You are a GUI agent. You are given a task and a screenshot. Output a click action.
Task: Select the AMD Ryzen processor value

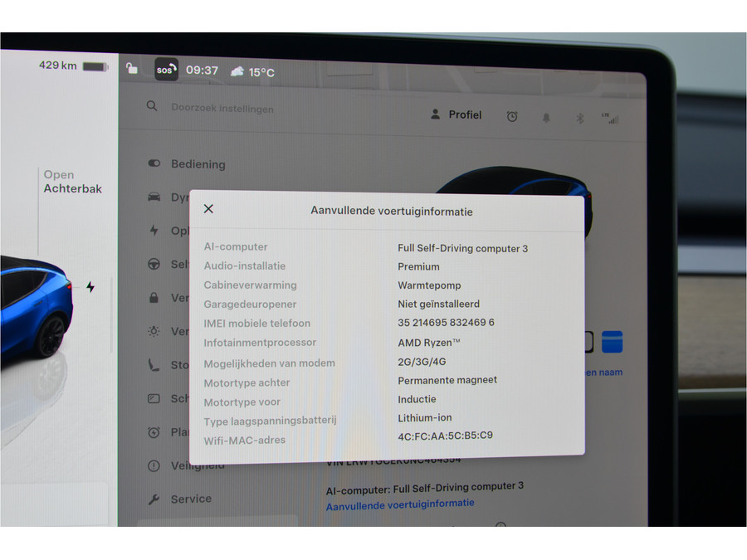[x=429, y=343]
